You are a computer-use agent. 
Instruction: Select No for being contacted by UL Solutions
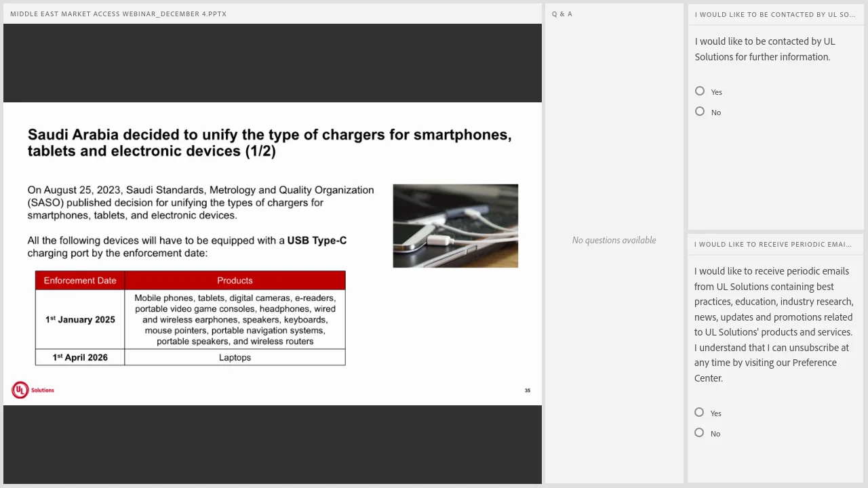pyautogui.click(x=700, y=112)
